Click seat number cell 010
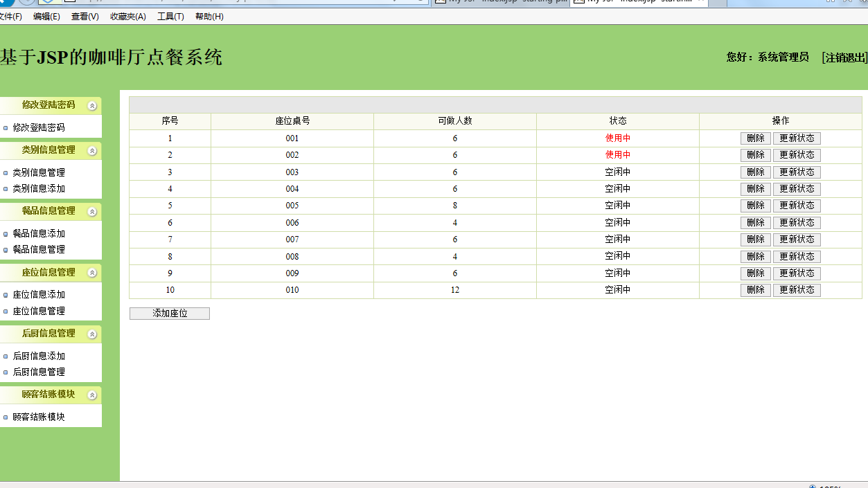Image resolution: width=868 pixels, height=488 pixels. click(x=292, y=290)
